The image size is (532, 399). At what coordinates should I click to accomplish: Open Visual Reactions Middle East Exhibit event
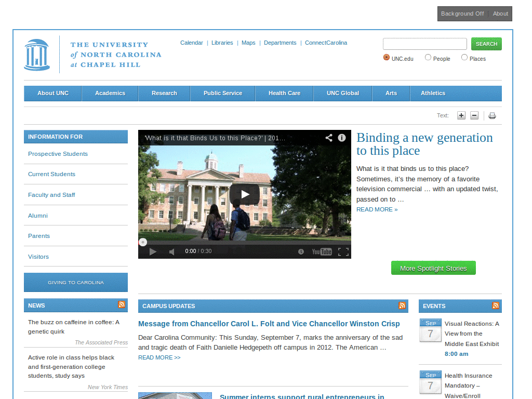(472, 334)
